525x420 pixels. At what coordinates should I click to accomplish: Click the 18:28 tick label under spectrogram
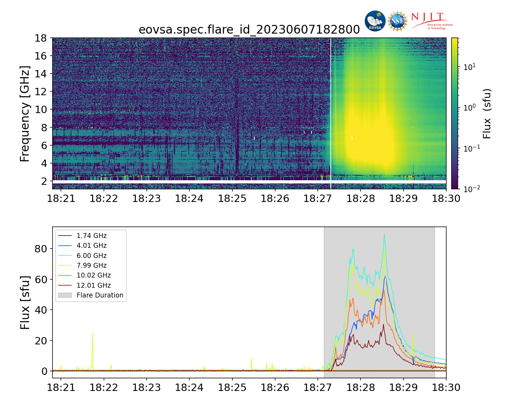point(360,199)
